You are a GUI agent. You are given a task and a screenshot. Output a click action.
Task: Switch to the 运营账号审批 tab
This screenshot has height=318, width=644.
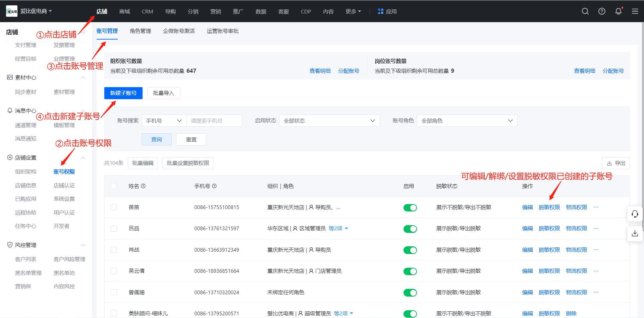pos(222,31)
